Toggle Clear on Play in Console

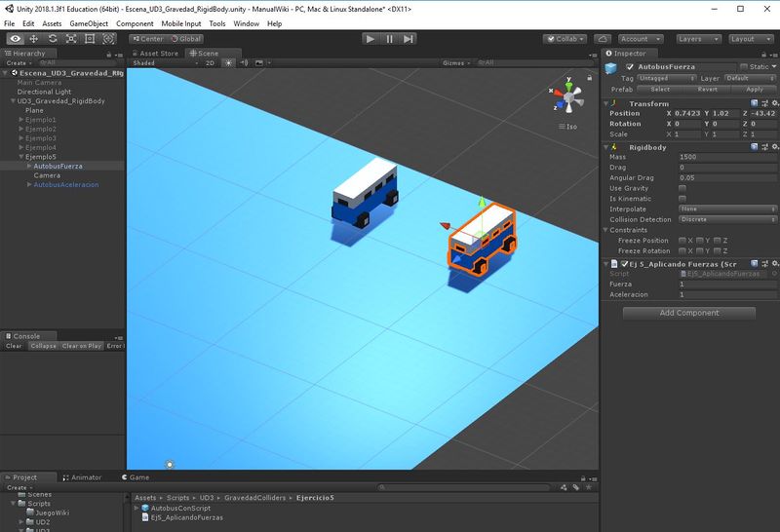[82, 346]
